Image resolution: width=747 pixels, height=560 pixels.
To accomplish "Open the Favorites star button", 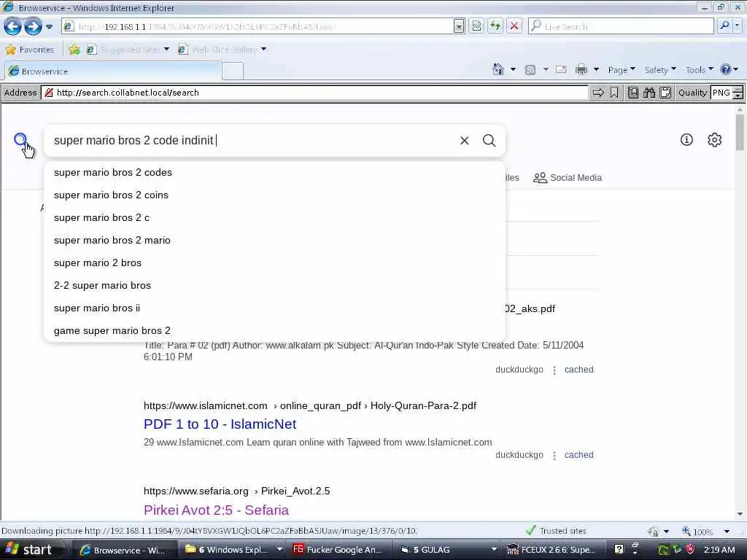I will click(x=29, y=50).
